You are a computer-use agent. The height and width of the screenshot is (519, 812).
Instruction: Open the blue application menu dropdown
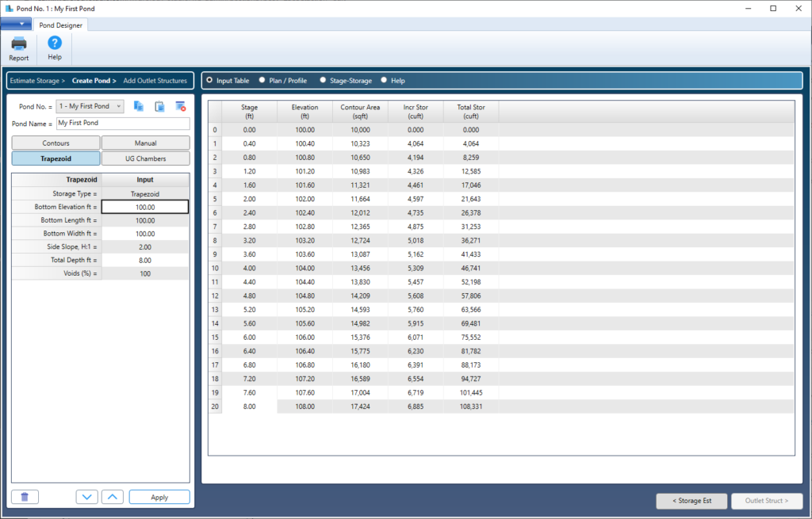pyautogui.click(x=16, y=24)
